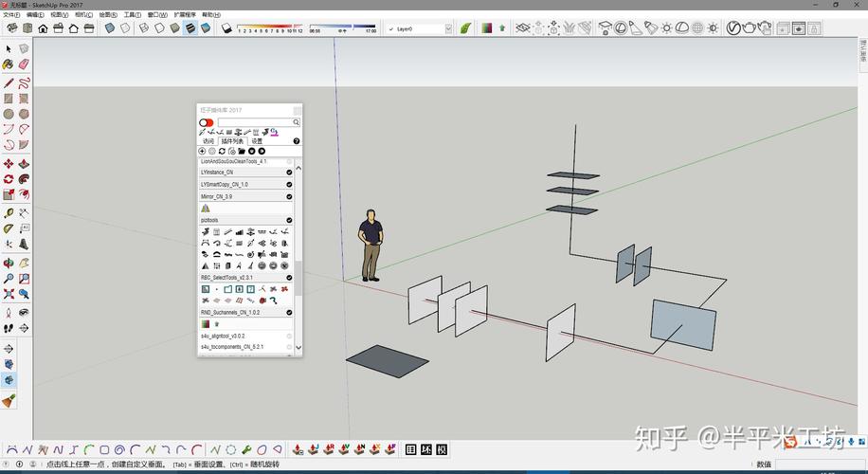Open the 扩展程序 menu
Image resolution: width=868 pixels, height=474 pixels.
coord(183,15)
